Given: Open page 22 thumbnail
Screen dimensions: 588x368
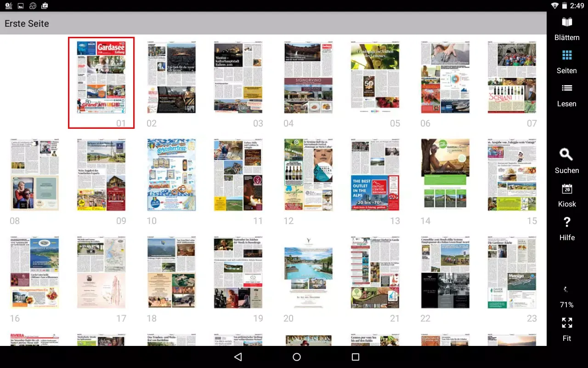Looking at the screenshot, I should (x=445, y=273).
